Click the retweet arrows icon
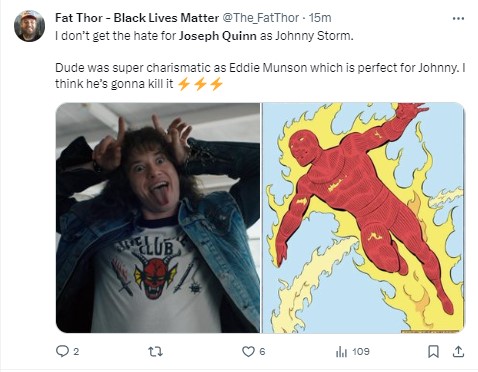Image resolution: width=478 pixels, height=372 pixels. (x=155, y=351)
